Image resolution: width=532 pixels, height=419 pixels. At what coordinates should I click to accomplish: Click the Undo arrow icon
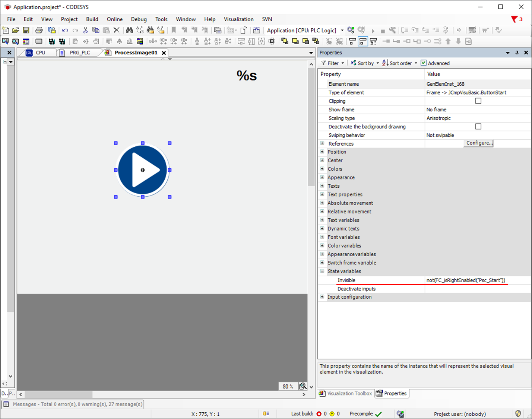click(x=65, y=30)
